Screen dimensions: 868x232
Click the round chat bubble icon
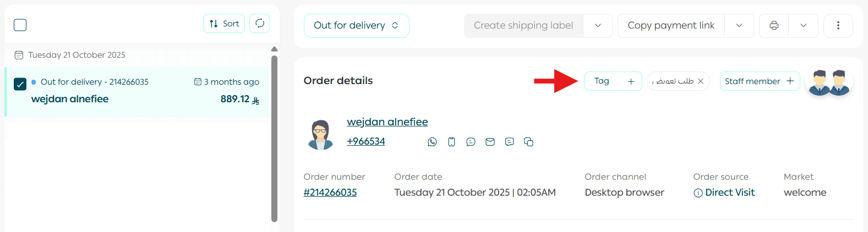pos(471,142)
